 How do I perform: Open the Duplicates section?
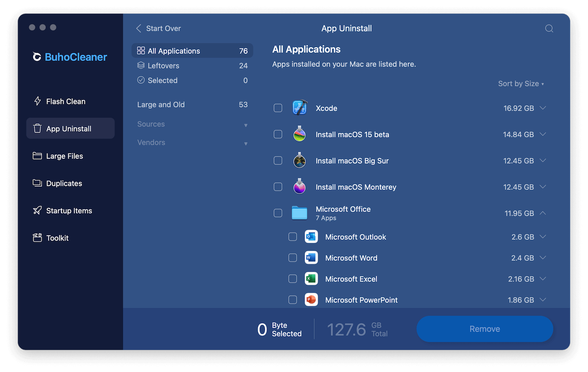70,183
